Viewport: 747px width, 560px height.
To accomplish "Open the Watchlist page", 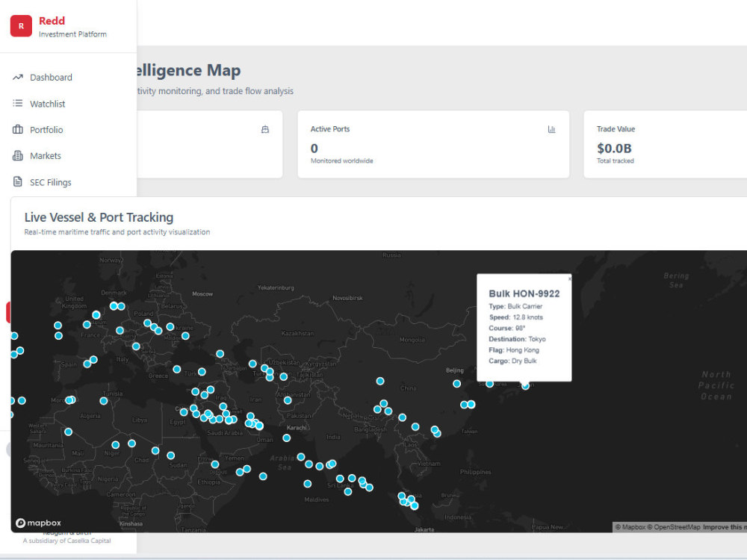I will (47, 104).
